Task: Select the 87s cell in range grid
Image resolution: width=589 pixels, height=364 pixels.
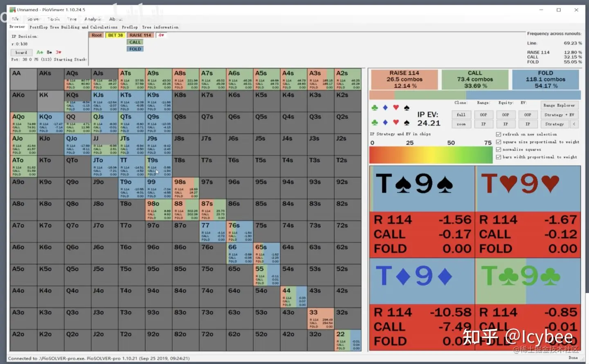Action: pyautogui.click(x=213, y=210)
